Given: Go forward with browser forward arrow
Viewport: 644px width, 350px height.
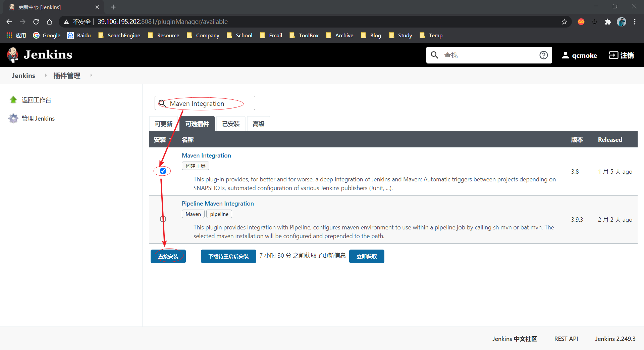Looking at the screenshot, I should (22, 21).
